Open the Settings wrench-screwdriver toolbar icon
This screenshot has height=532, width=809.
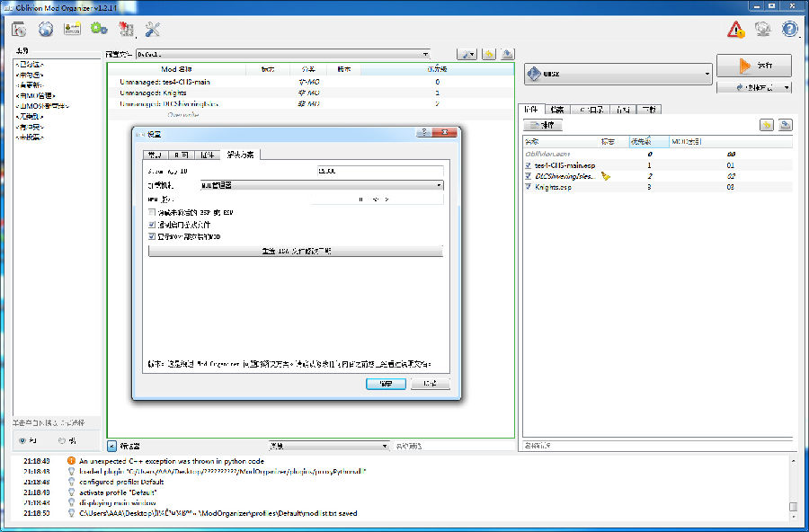click(153, 30)
